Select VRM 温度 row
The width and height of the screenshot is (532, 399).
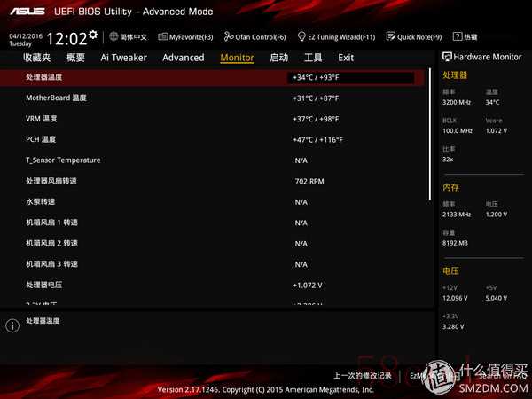click(x=212, y=119)
